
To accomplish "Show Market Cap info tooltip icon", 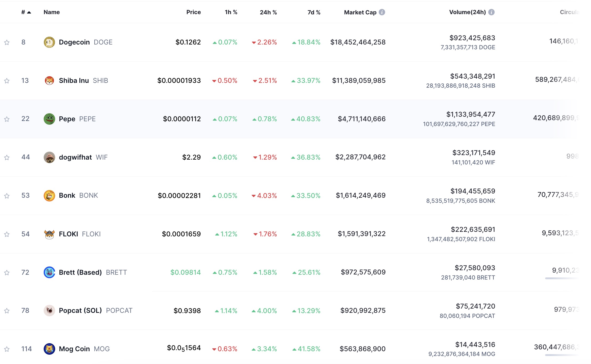I will [x=382, y=12].
